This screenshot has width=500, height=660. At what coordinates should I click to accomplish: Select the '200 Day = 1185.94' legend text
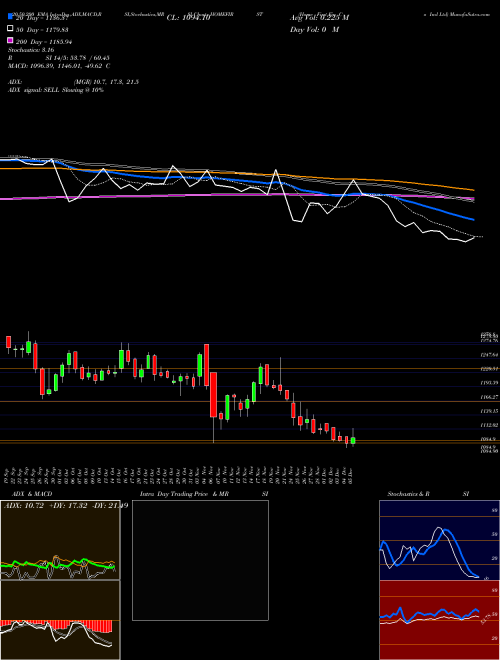(44, 42)
